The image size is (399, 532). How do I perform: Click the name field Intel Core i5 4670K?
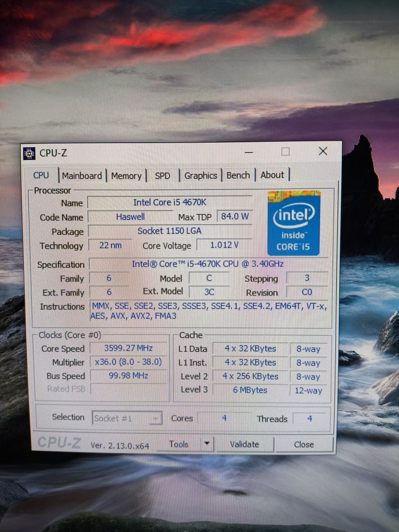(170, 202)
